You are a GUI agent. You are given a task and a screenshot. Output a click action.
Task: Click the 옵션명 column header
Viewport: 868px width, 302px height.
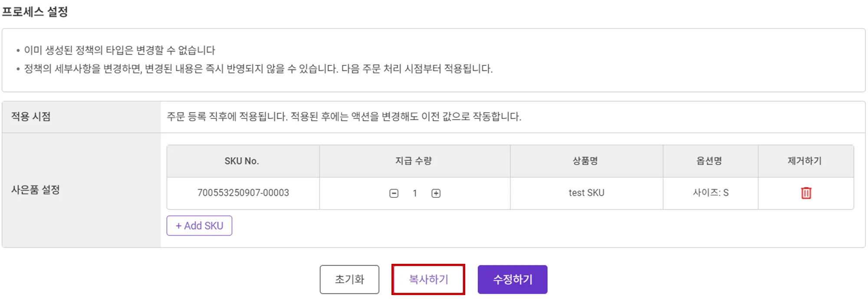coord(709,161)
